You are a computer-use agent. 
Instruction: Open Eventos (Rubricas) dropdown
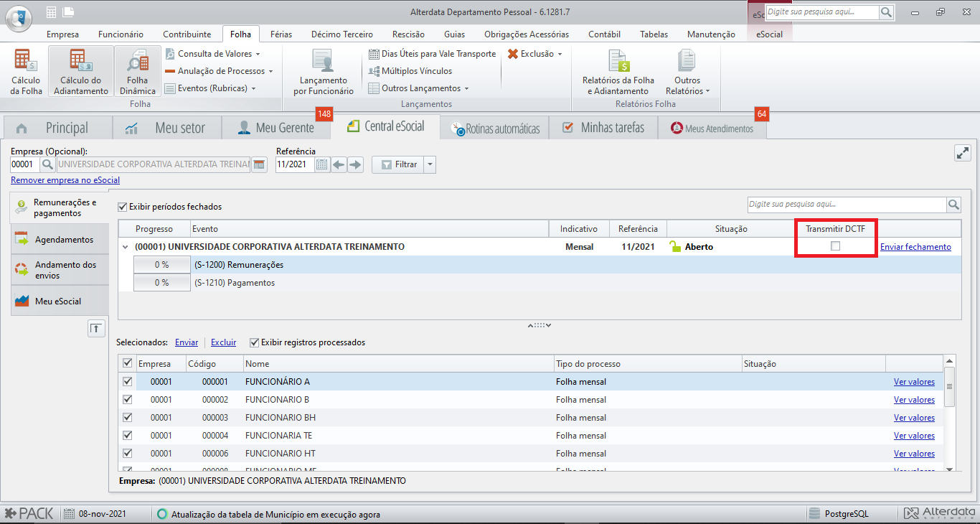pos(211,88)
